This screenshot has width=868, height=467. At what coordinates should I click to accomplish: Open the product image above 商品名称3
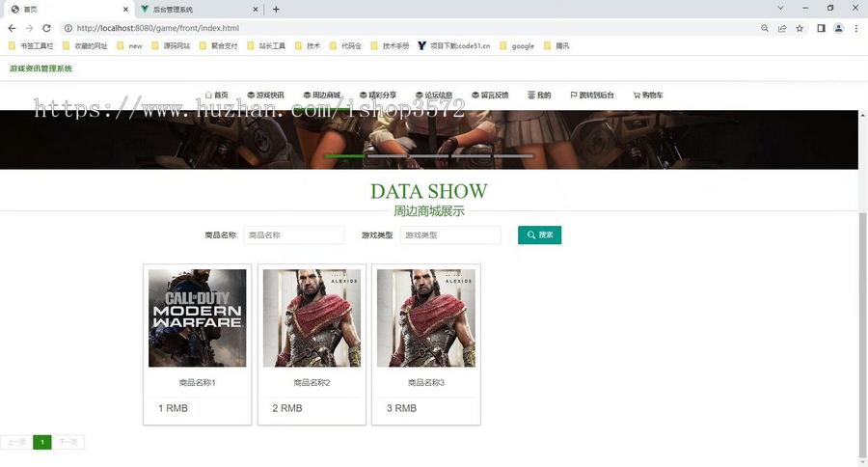point(426,318)
